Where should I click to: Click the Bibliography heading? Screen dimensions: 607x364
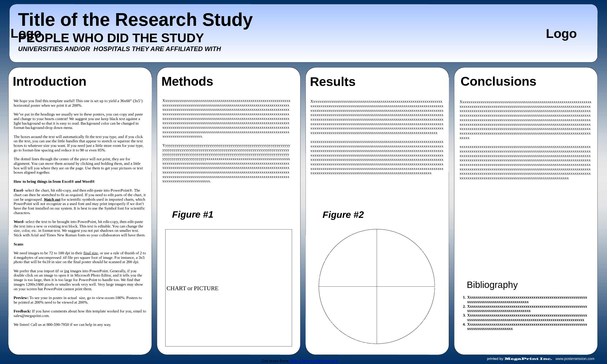(x=492, y=285)
